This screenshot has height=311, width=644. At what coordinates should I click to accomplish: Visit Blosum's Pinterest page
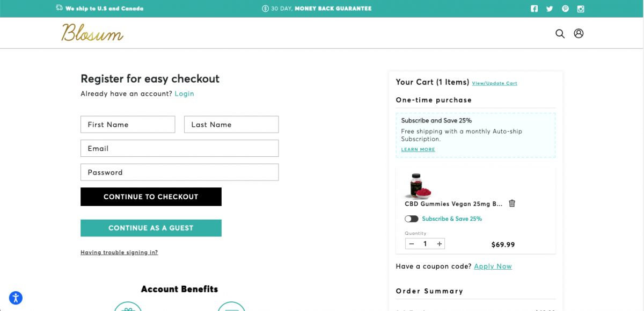pos(565,8)
